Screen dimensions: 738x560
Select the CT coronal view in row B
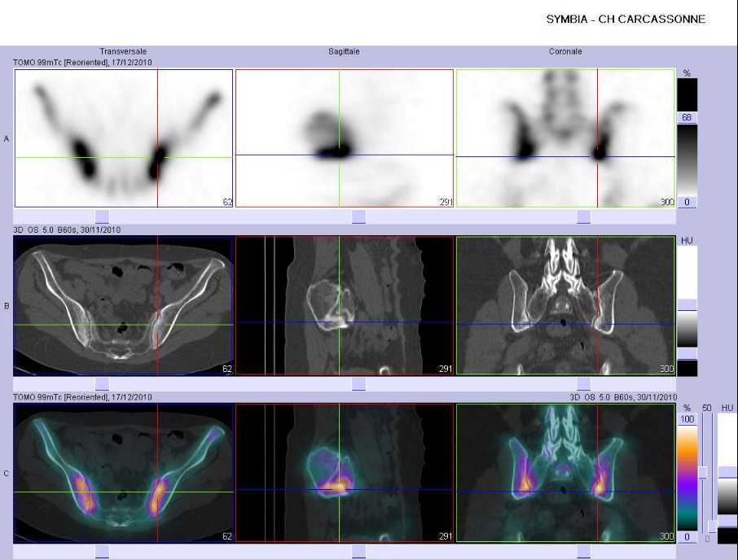[565, 305]
